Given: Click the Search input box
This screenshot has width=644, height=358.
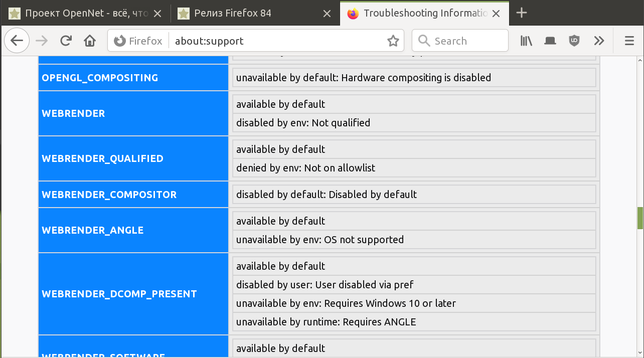Looking at the screenshot, I should [x=466, y=41].
